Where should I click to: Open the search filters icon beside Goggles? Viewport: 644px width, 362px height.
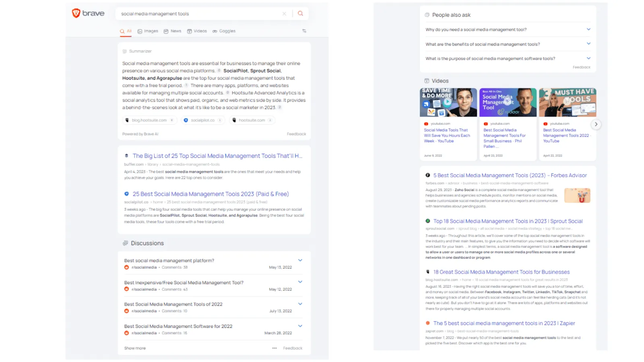pos(304,31)
